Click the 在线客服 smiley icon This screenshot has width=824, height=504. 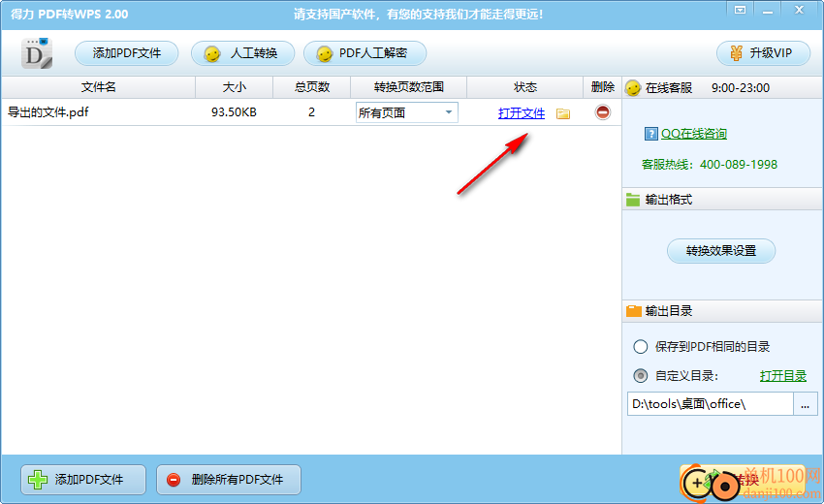[x=633, y=88]
